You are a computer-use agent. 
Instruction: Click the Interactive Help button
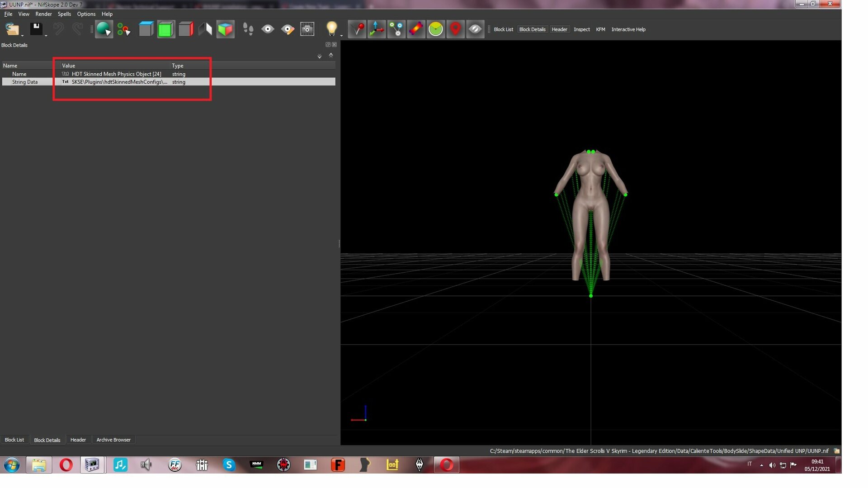[x=628, y=29]
